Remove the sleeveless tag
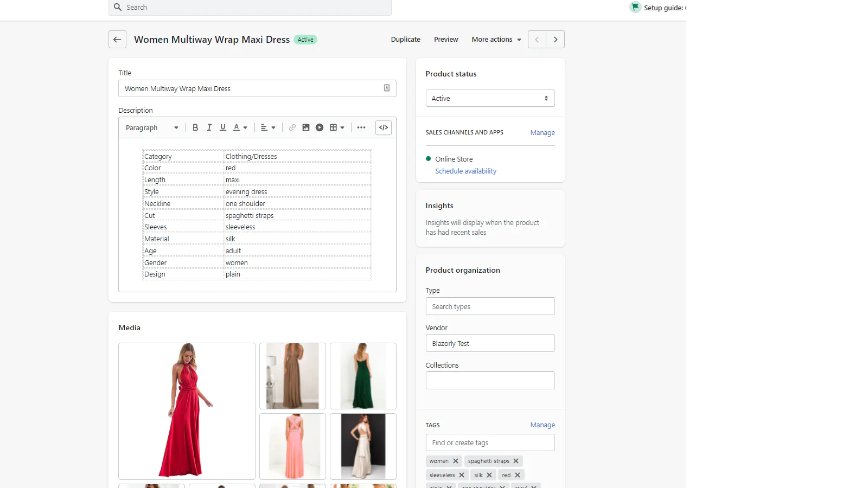Viewport: 868px width, 488px height. (x=462, y=475)
